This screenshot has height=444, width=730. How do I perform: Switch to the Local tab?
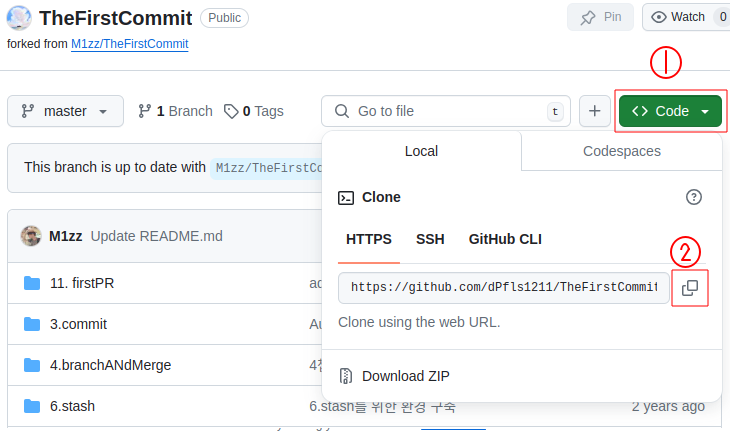(421, 151)
